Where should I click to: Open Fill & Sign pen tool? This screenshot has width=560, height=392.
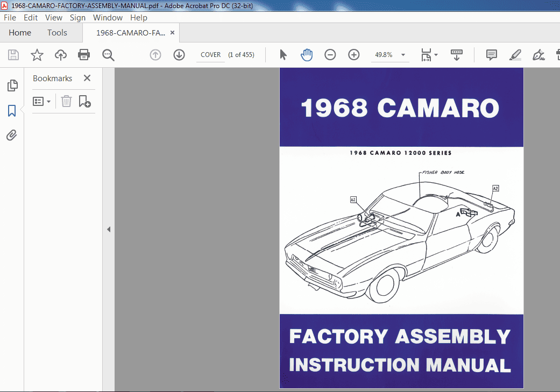[538, 54]
